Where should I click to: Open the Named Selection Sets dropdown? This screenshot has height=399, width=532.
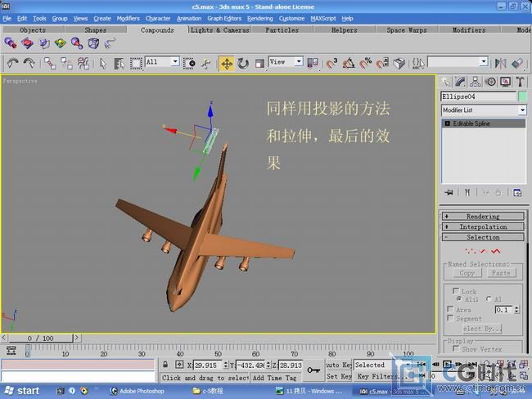point(484,62)
